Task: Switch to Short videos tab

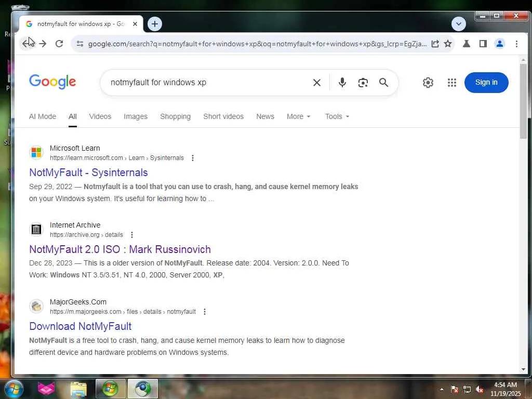Action: pyautogui.click(x=223, y=116)
